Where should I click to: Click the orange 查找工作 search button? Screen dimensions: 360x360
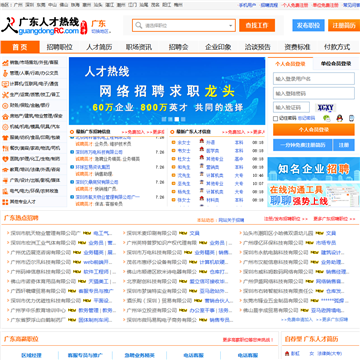point(257,25)
